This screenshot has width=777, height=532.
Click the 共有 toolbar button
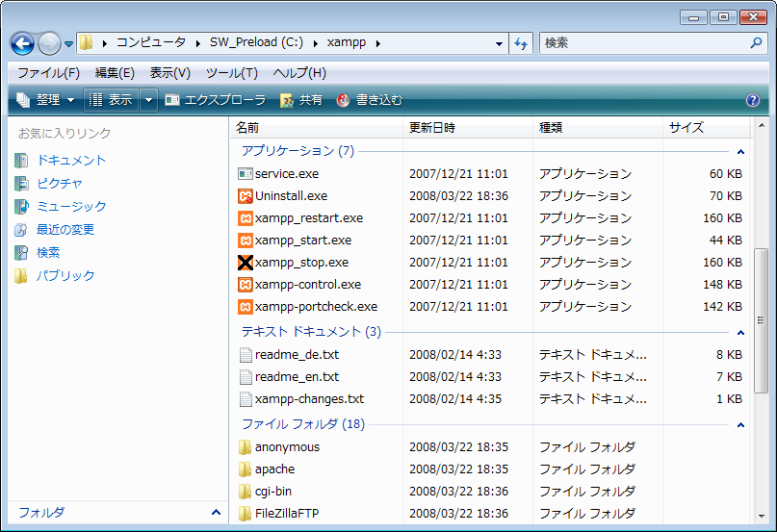coord(301,100)
